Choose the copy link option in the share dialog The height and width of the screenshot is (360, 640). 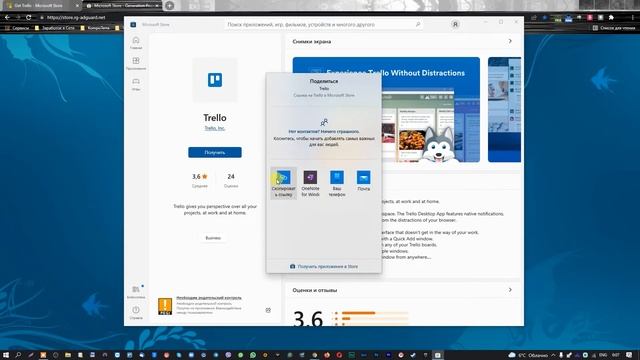pyautogui.click(x=283, y=183)
